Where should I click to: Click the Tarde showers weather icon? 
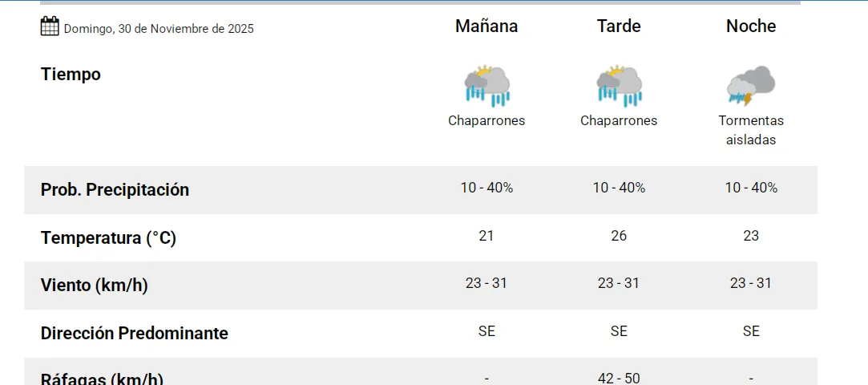tap(619, 86)
